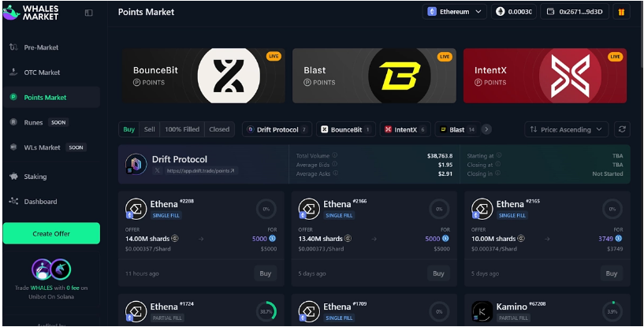Open the app.drift.trade/points link
This screenshot has width=644, height=327.
(x=200, y=170)
